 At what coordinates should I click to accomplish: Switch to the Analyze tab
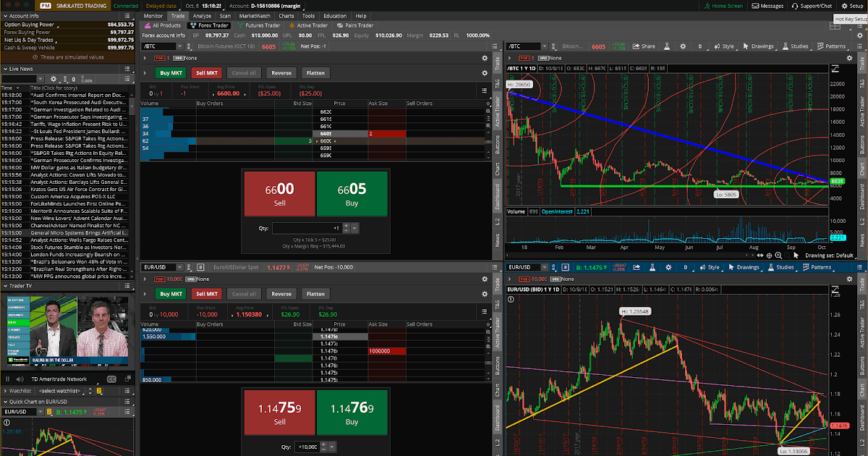click(x=203, y=15)
